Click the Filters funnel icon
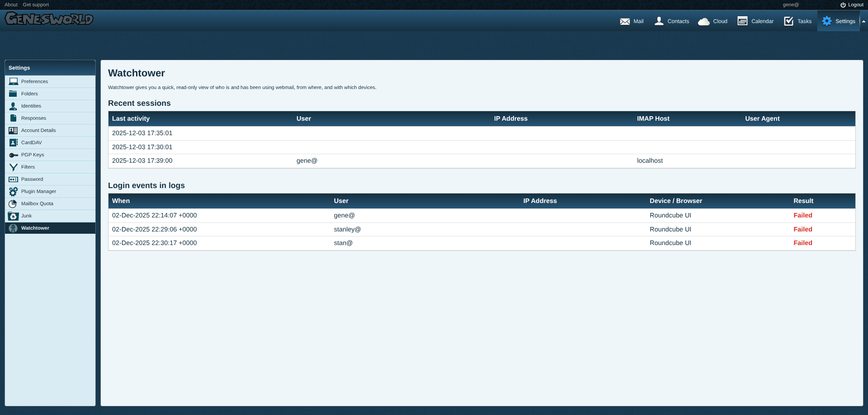The width and height of the screenshot is (868, 415). point(14,167)
